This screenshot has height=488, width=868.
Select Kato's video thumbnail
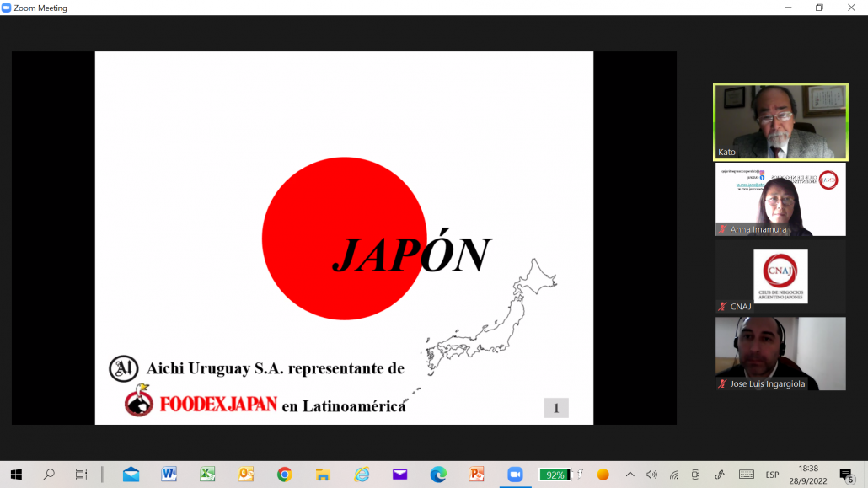[x=780, y=122]
